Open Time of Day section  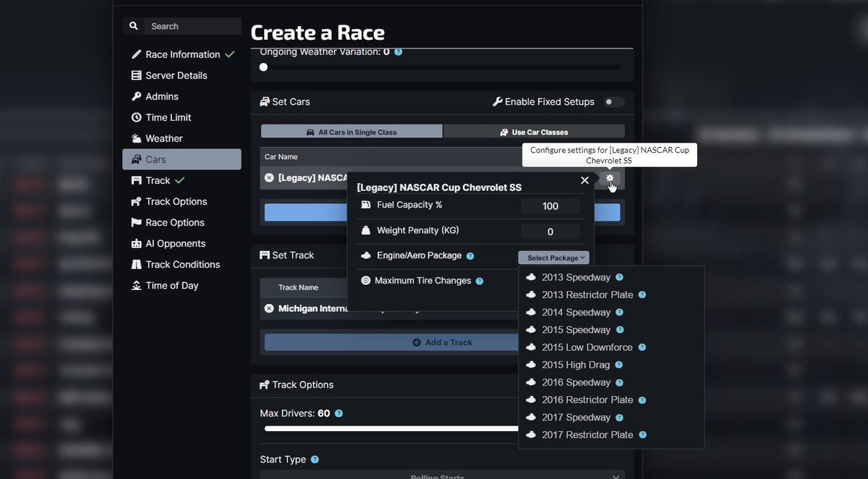click(182, 285)
